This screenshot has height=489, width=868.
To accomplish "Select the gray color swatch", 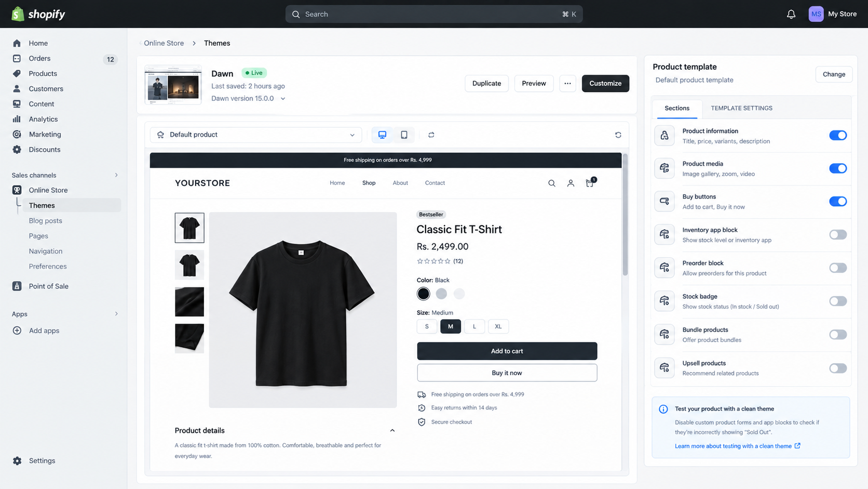I will 441,294.
